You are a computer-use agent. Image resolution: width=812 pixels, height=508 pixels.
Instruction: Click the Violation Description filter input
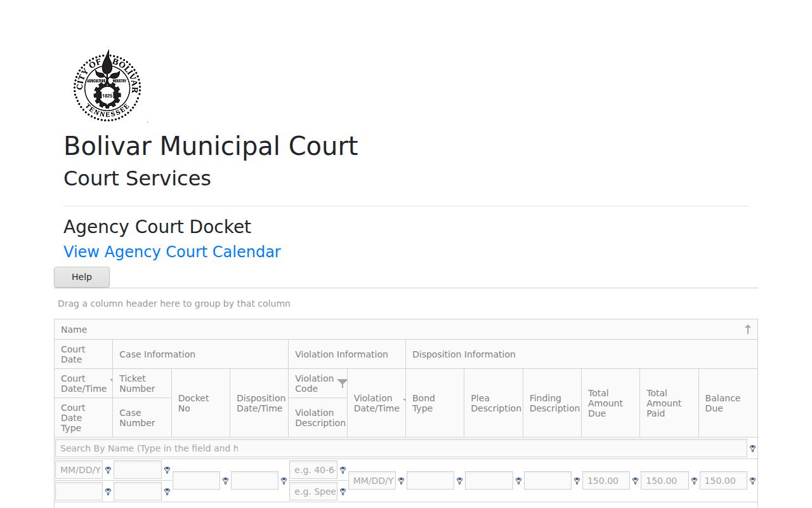click(x=313, y=491)
